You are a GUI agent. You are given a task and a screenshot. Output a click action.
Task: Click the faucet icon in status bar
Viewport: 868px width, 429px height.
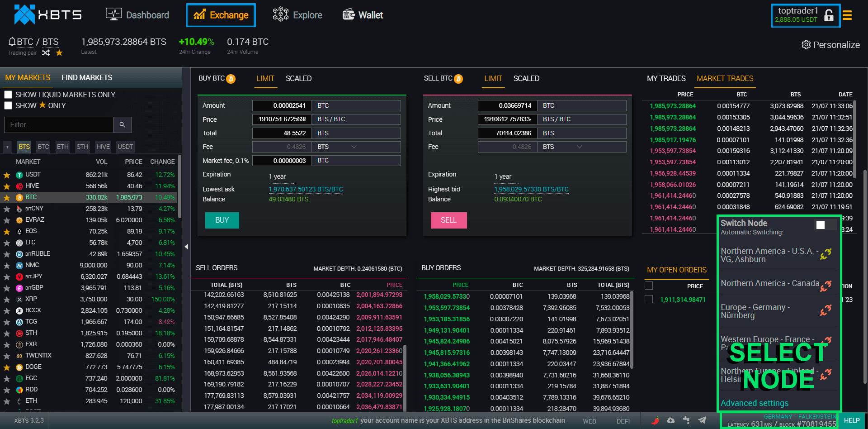tap(686, 420)
